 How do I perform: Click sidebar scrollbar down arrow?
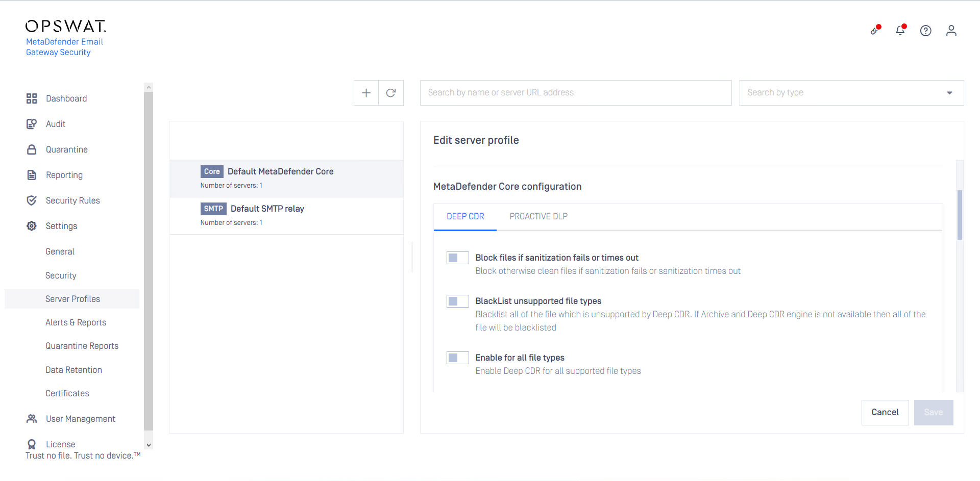click(149, 445)
